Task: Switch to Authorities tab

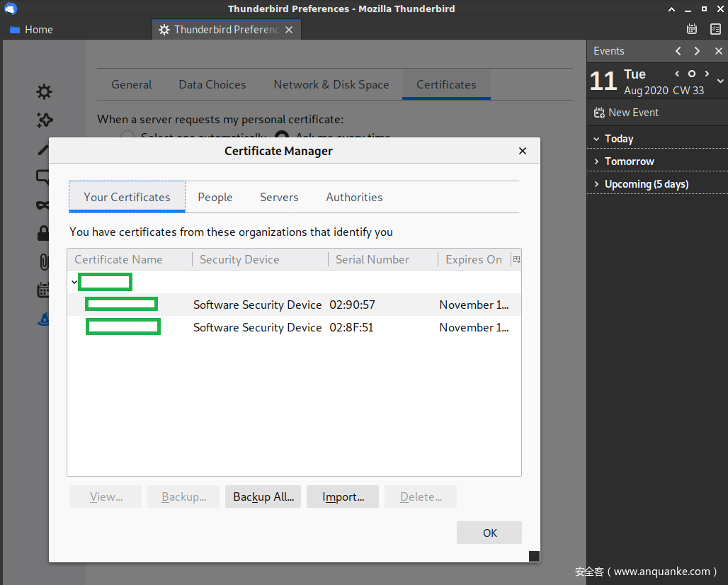Action: [x=354, y=197]
